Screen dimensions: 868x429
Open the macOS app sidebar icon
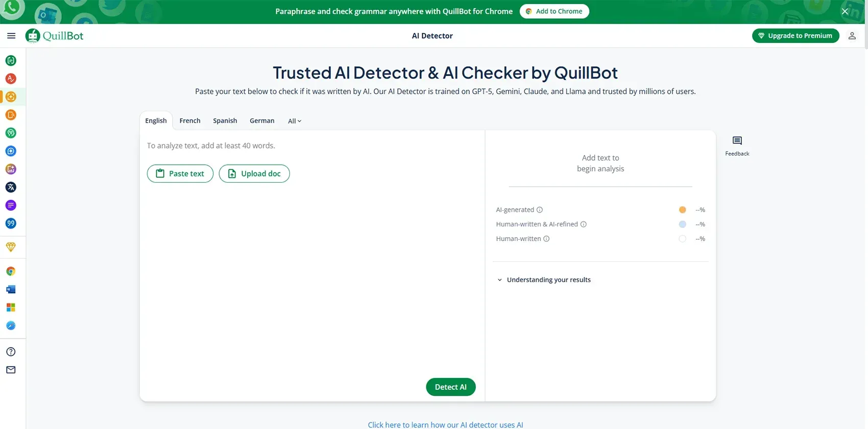click(11, 326)
